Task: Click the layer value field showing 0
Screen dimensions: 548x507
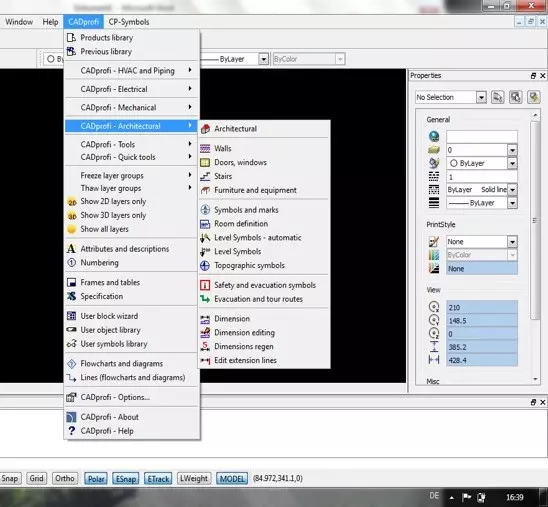Action: pyautogui.click(x=477, y=150)
